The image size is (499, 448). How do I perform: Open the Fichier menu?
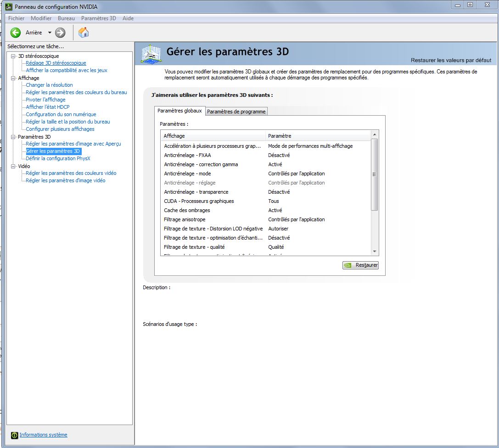pyautogui.click(x=16, y=18)
